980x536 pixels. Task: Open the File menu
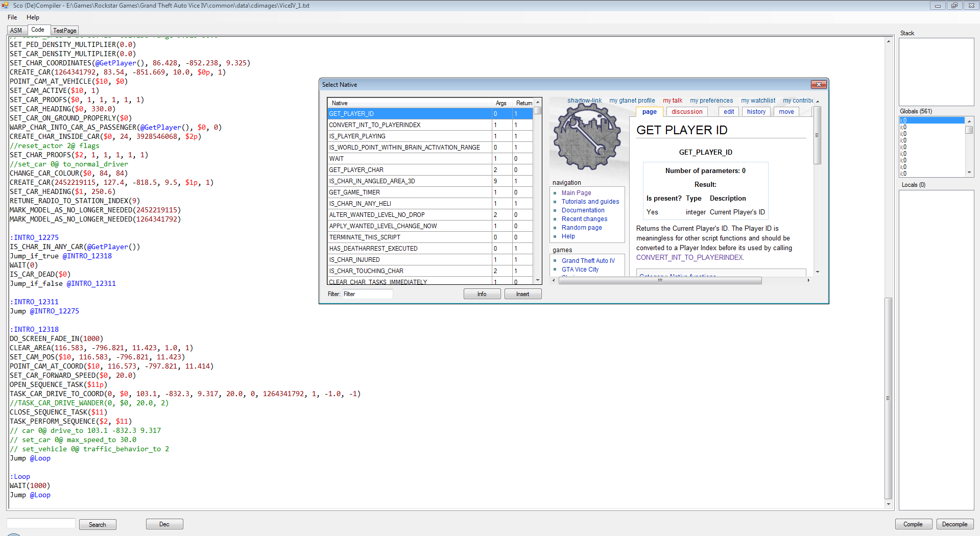point(12,17)
